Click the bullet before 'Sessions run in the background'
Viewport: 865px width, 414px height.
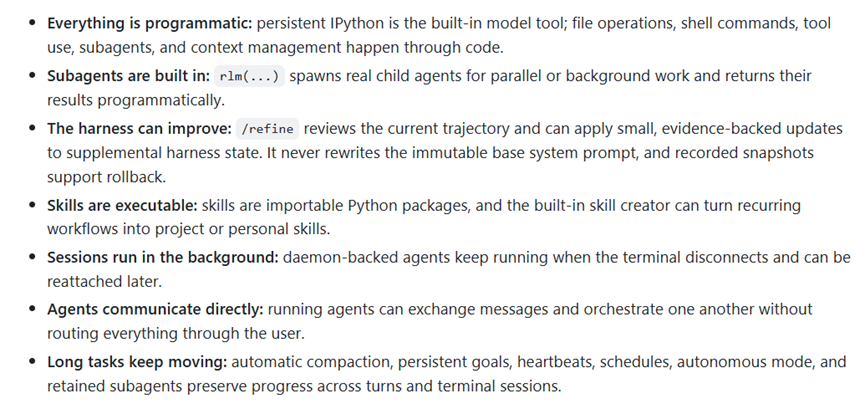(33, 257)
